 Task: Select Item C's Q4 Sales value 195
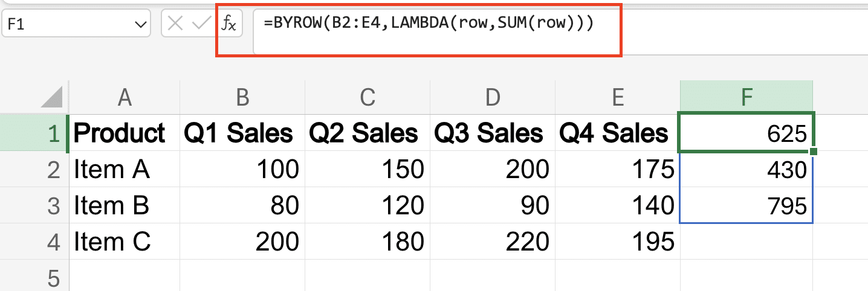point(618,242)
